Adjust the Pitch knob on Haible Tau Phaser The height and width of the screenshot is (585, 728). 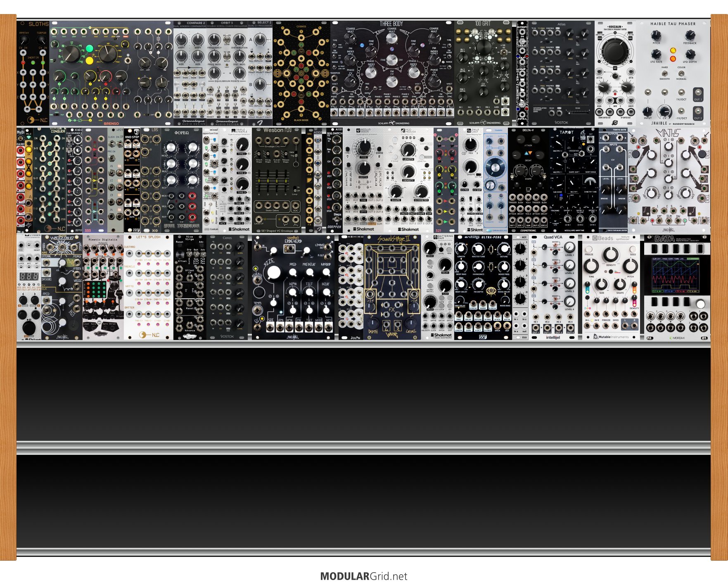pyautogui.click(x=656, y=36)
